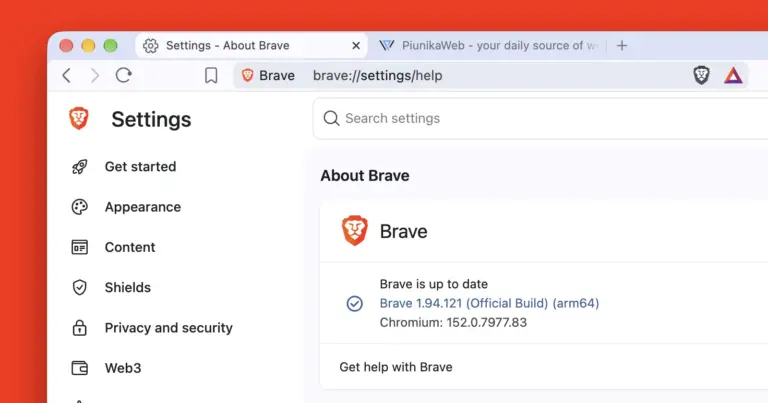Focus the Search settings field
Viewport: 768px width, 403px height.
click(x=540, y=119)
